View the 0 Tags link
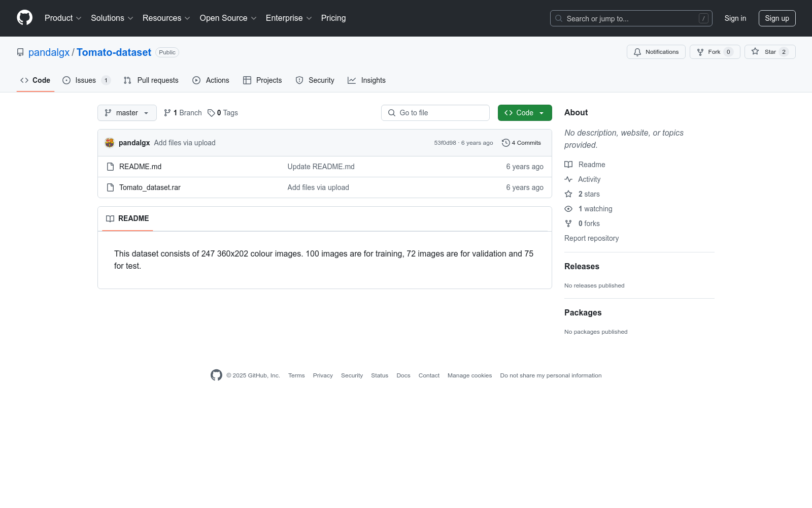 point(222,113)
